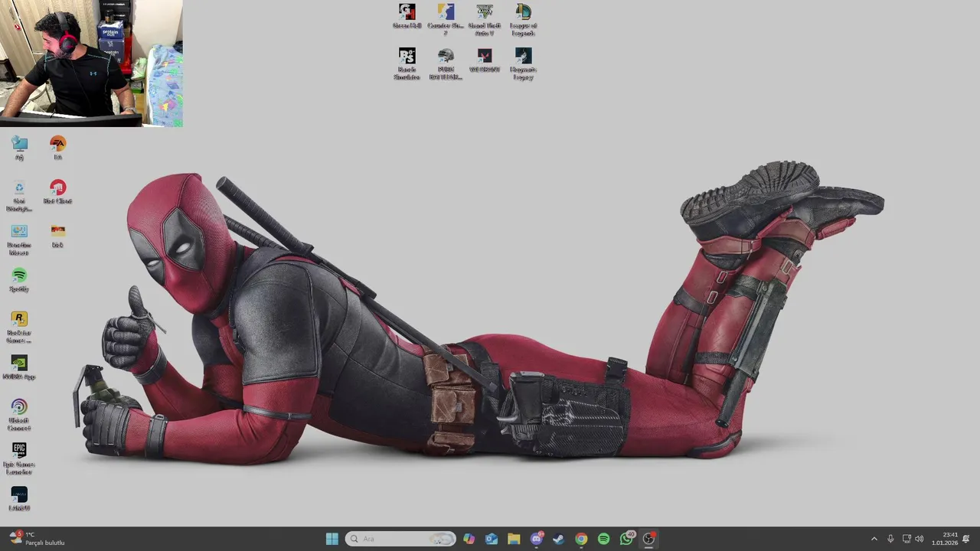The image size is (980, 551).
Task: Open Outlook from the taskbar
Action: click(492, 539)
